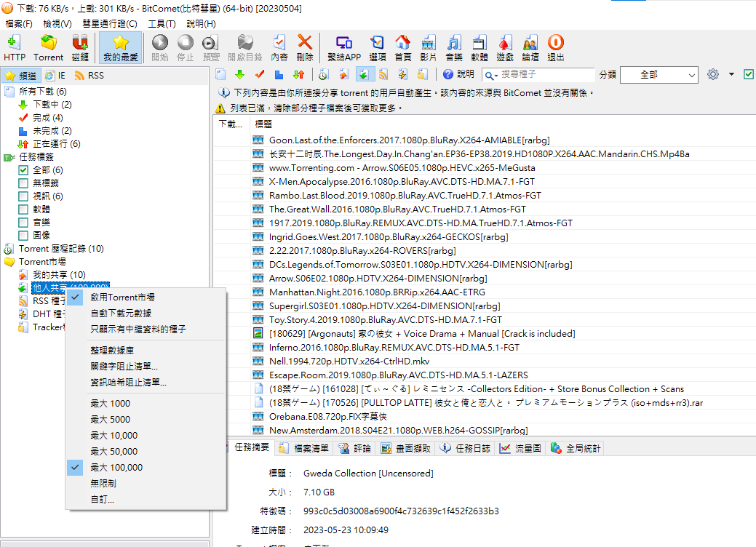
Task: Set limit to 最大 50,000
Action: (x=146, y=451)
